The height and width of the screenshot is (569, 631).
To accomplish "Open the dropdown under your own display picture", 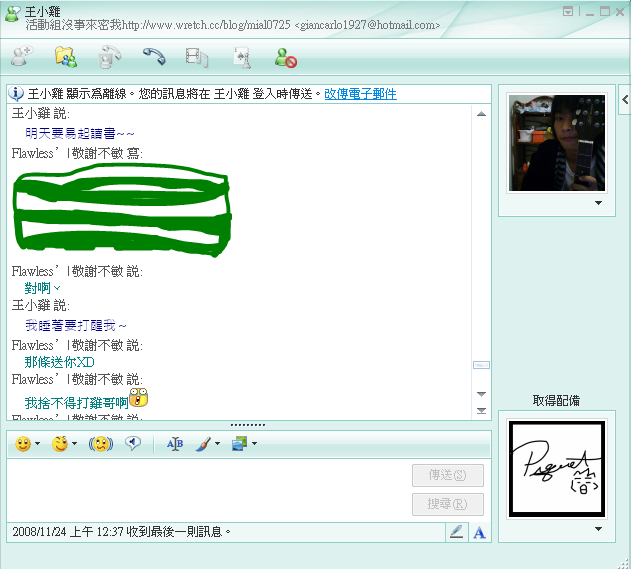I will click(x=598, y=529).
